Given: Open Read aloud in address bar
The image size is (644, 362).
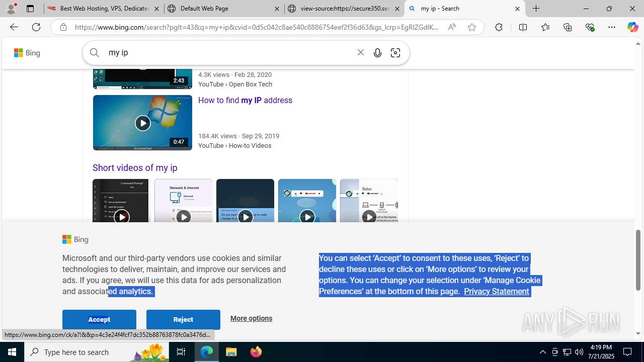Looking at the screenshot, I should pos(452,27).
